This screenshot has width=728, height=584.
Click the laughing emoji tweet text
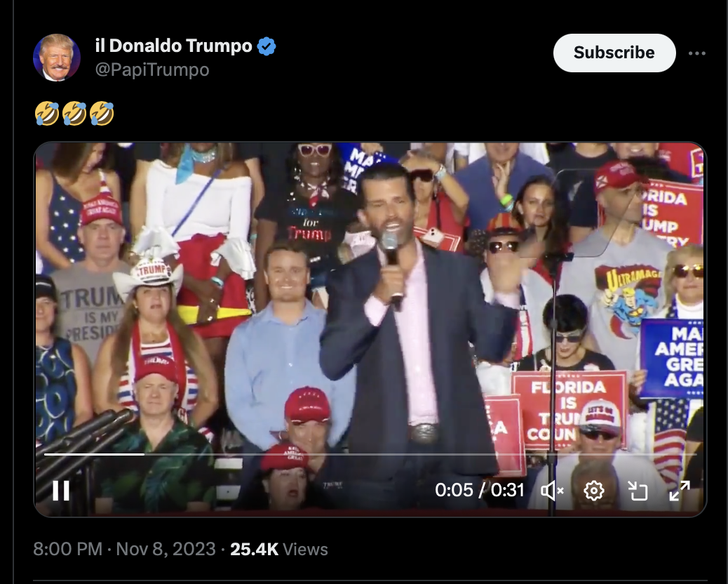74,113
